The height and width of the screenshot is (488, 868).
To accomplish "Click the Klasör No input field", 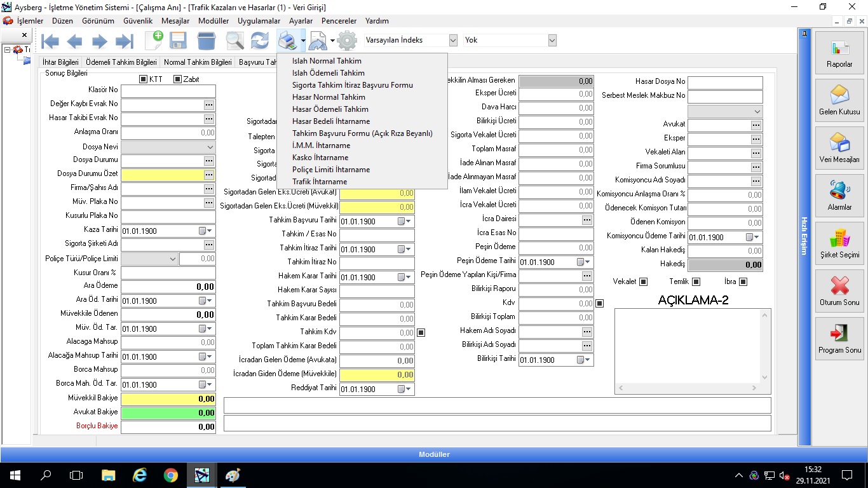I will [x=168, y=91].
